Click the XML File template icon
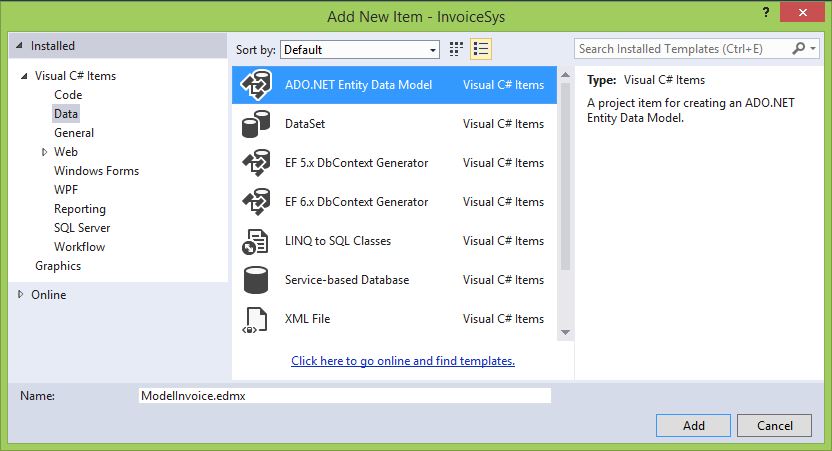This screenshot has width=832, height=451. click(255, 319)
